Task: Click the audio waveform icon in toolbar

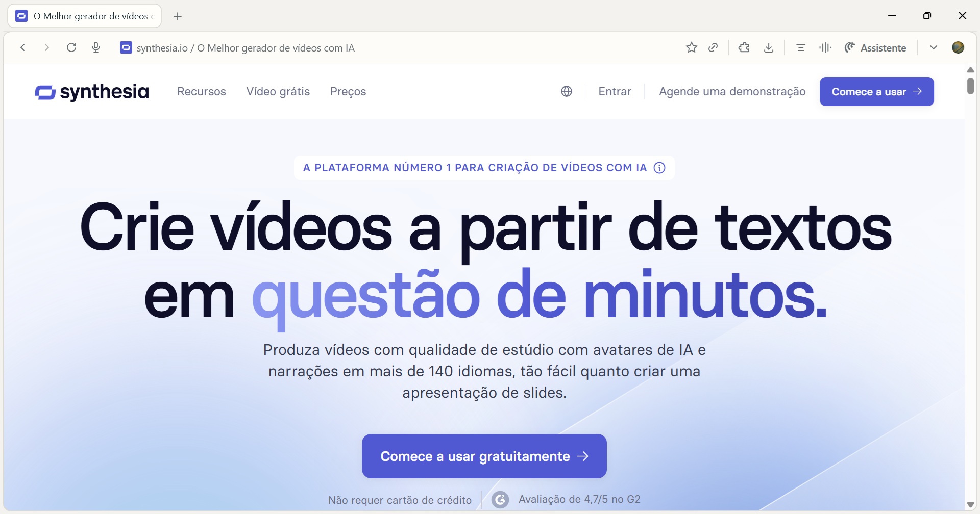Action: click(x=825, y=47)
